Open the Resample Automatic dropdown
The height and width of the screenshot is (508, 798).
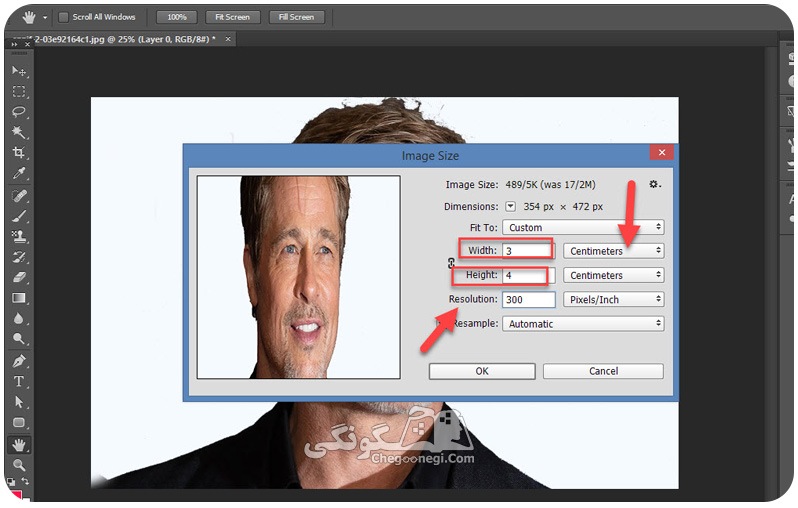[583, 324]
